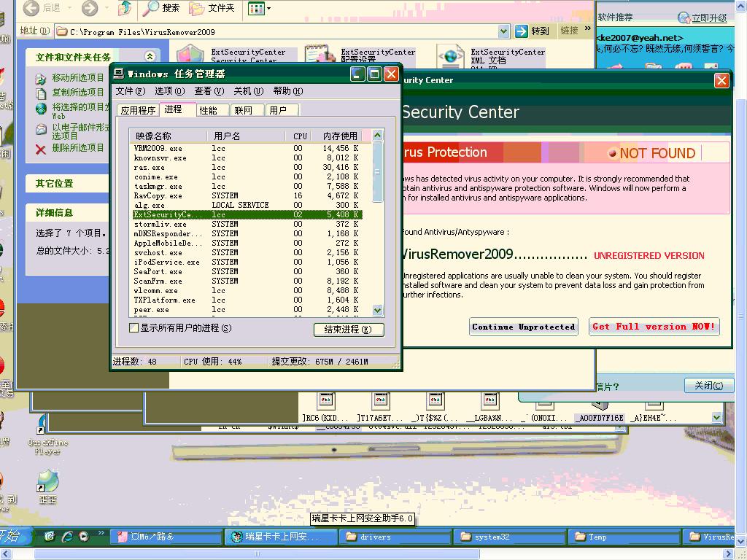Click the Upgrade Now (立即升级) link
The image size is (747, 560).
(709, 17)
